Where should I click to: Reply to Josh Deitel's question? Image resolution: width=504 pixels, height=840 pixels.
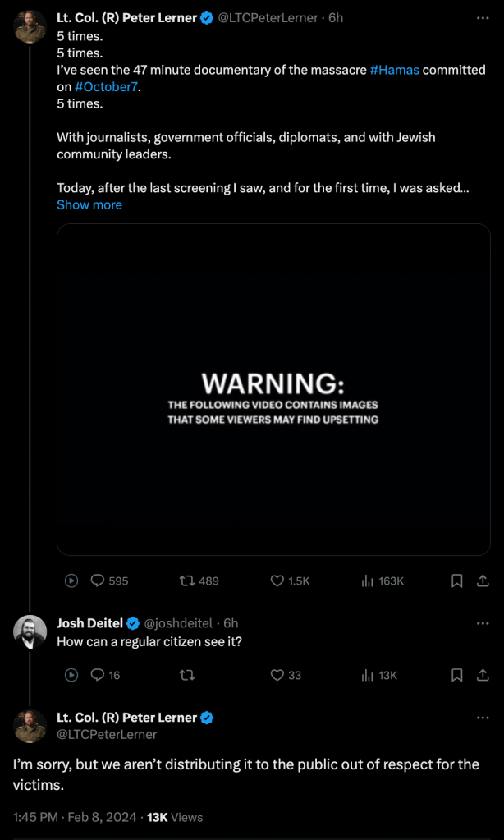point(97,675)
